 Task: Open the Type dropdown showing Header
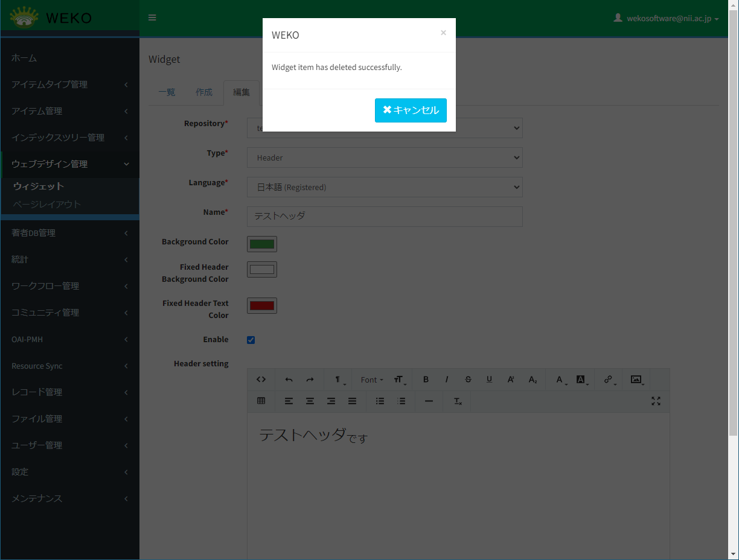point(385,157)
